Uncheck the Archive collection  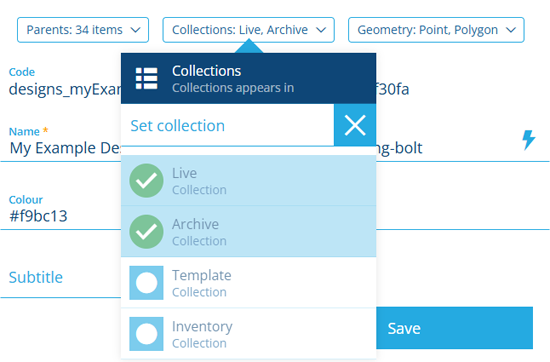point(248,232)
